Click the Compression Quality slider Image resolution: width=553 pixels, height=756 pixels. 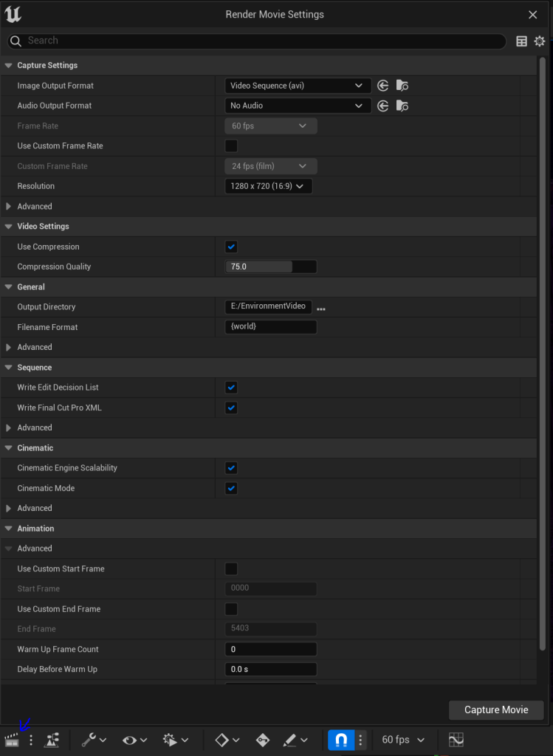270,267
